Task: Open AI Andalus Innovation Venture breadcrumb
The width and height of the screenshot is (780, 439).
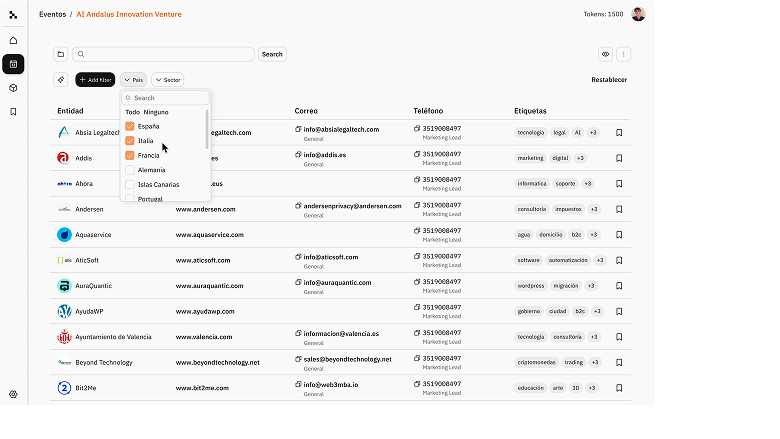Action: 129,14
